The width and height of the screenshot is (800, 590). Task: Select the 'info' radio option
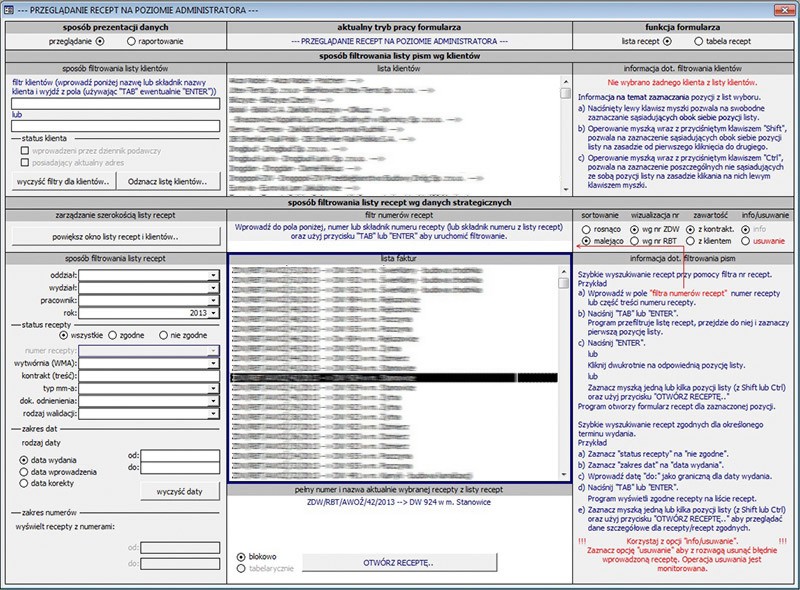(745, 229)
